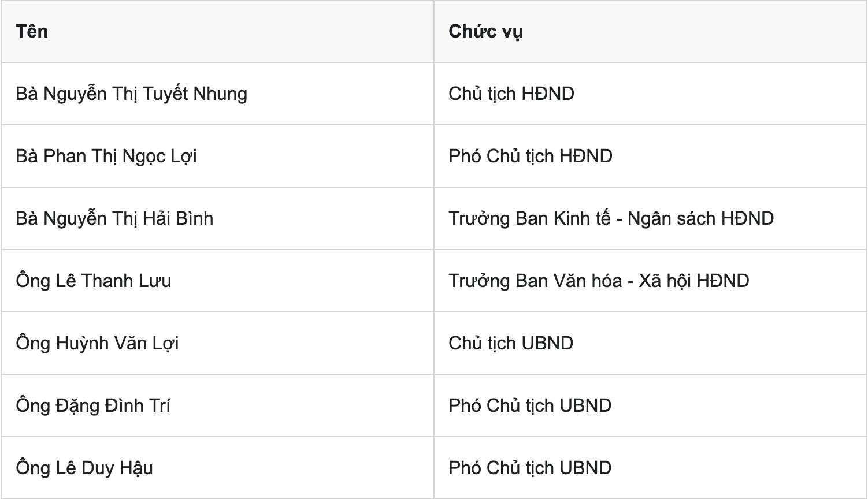Select 'Trưởng Ban Văn hóa - Xã hội HĐND'
Viewport: 868px width, 499px height.
599,281
